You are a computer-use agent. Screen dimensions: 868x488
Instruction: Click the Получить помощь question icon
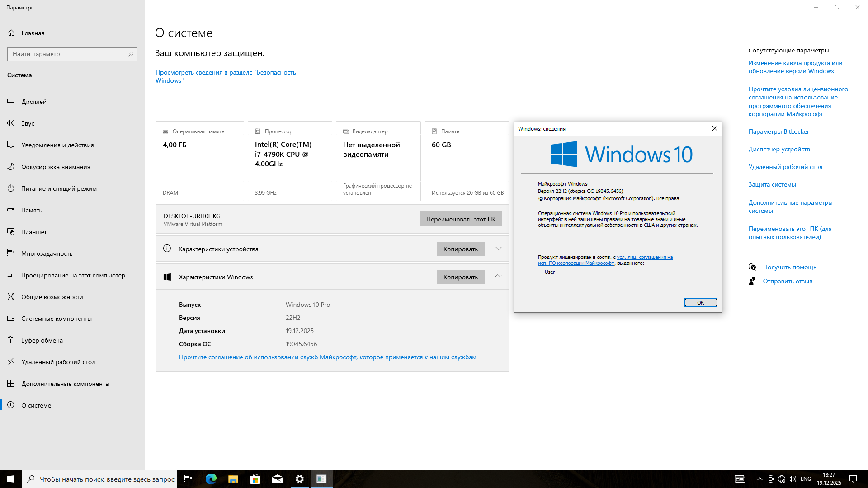752,267
